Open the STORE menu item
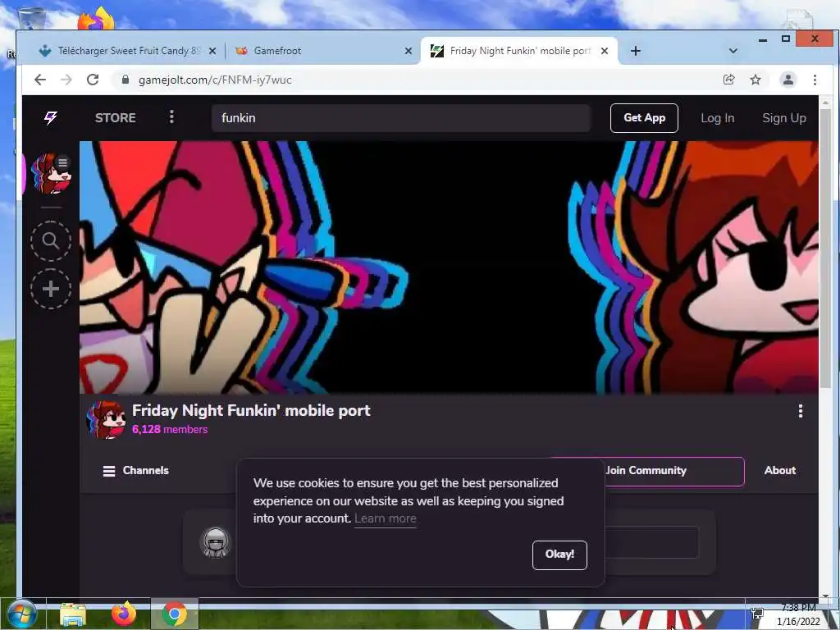840x630 pixels. 115,118
